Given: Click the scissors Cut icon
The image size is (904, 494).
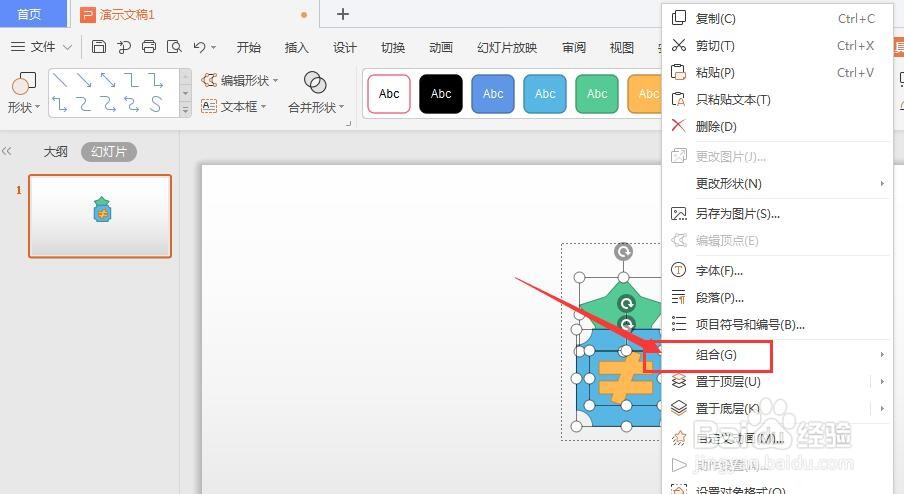Looking at the screenshot, I should tap(679, 45).
